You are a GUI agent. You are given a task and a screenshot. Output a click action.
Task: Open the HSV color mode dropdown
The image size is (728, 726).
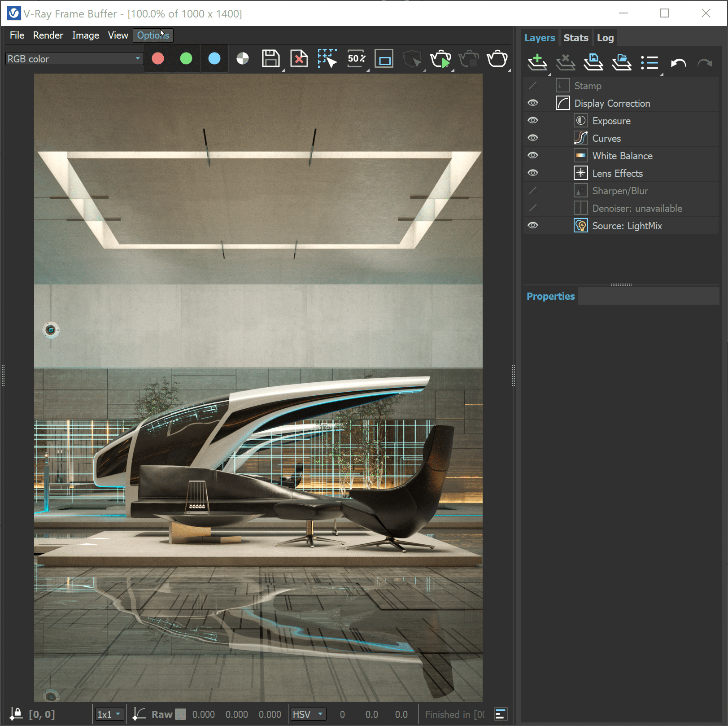click(x=308, y=714)
